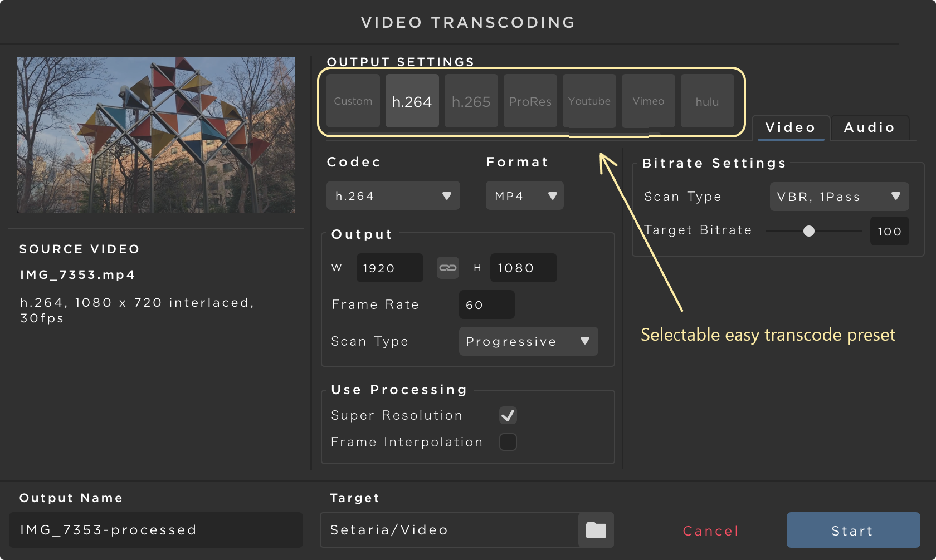Image resolution: width=936 pixels, height=560 pixels.
Task: Click the Frame Rate field 60
Action: click(487, 304)
